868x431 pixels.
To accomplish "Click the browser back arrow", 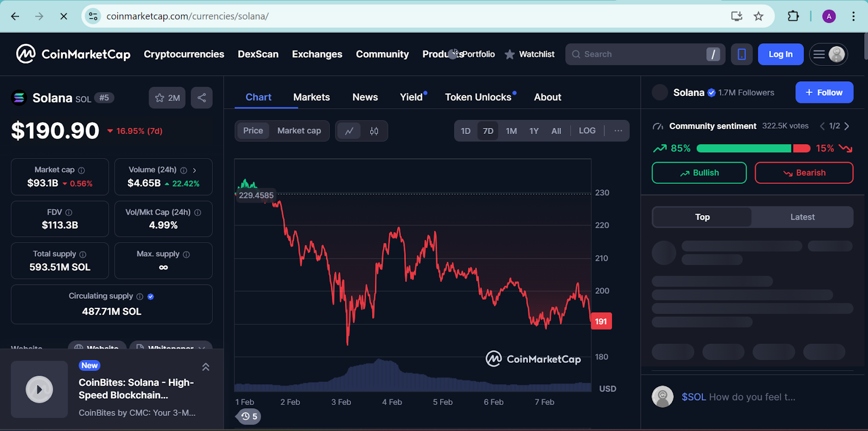I will click(15, 16).
